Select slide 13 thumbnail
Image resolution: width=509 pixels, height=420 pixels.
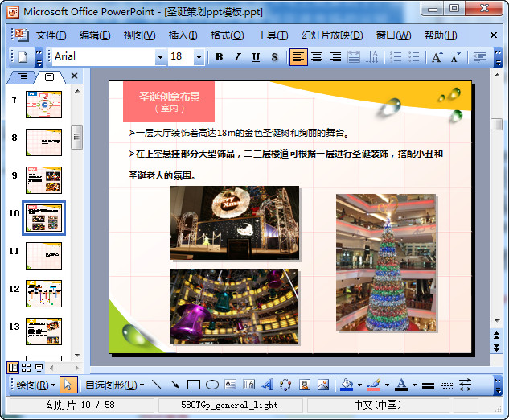(x=43, y=331)
